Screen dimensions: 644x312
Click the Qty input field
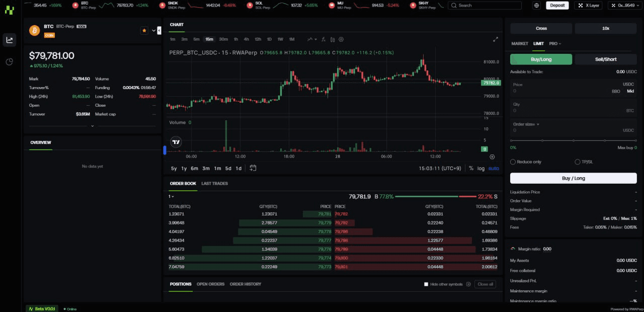tap(574, 107)
